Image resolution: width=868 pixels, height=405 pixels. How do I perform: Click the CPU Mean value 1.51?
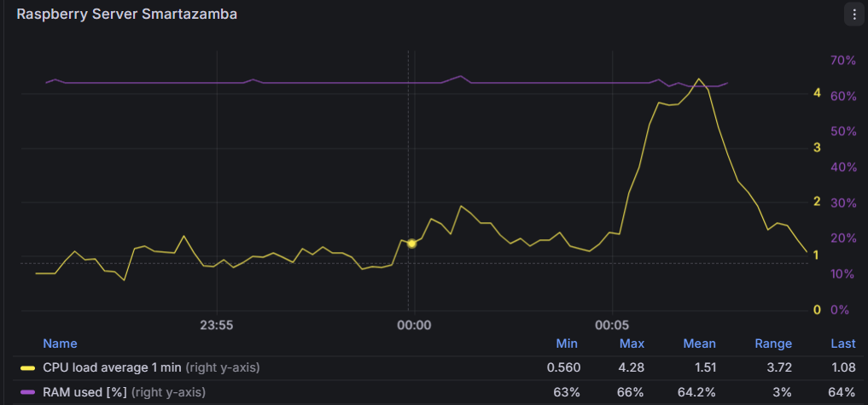[705, 367]
